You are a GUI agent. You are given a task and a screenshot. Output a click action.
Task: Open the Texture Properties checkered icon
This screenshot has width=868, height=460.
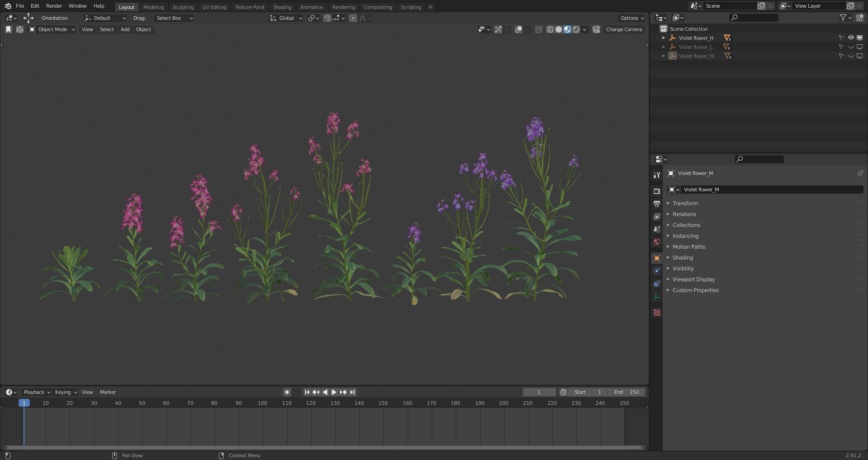pyautogui.click(x=656, y=312)
